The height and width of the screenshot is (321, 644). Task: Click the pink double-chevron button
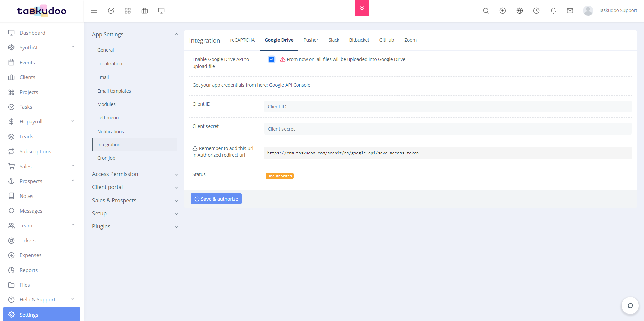coord(362,8)
